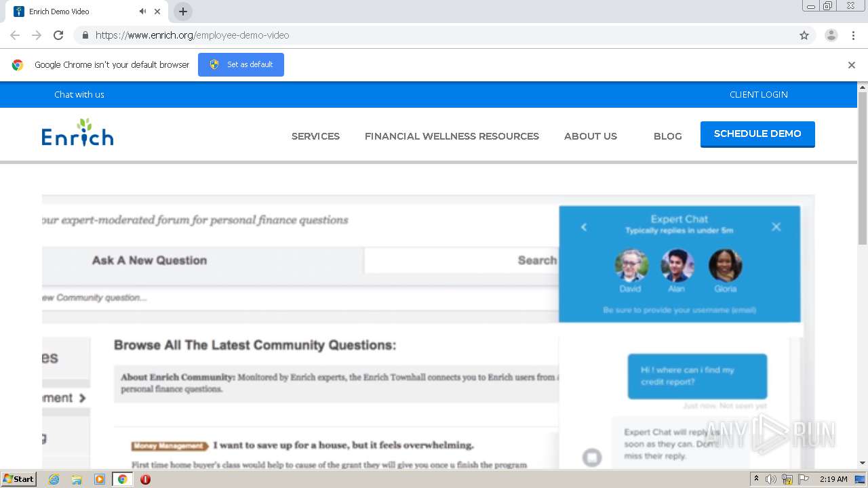
Task: Reload the Enrich demo video page
Action: pos(58,35)
